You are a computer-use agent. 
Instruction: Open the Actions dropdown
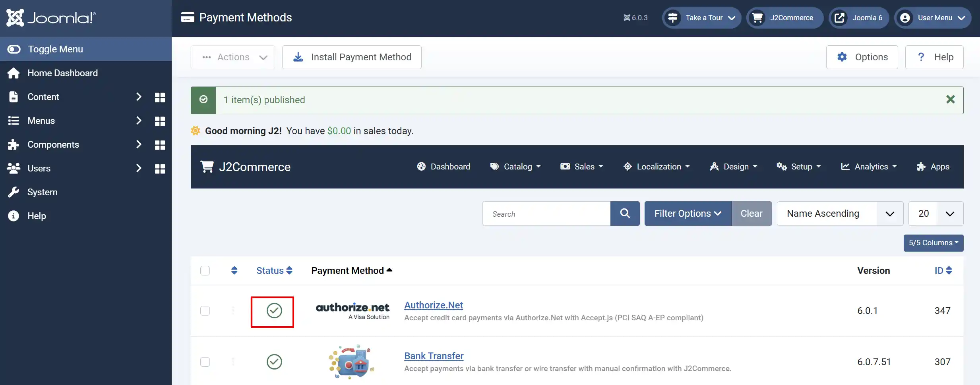pos(233,57)
